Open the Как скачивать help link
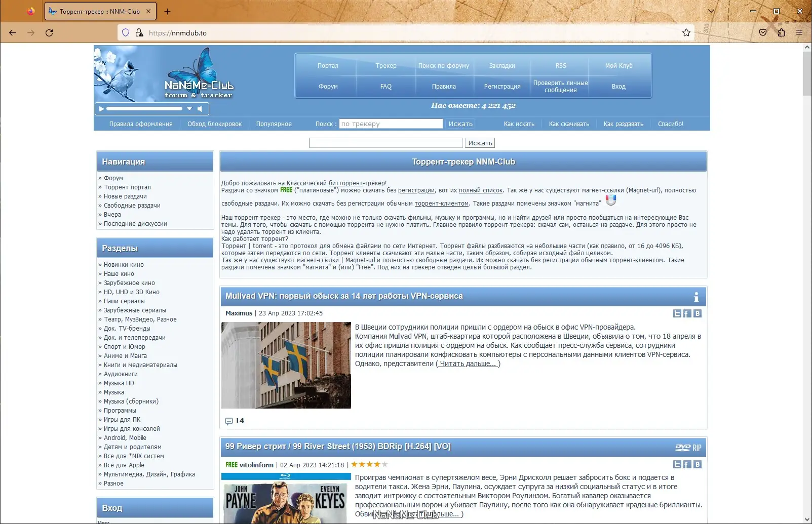This screenshot has width=812, height=524. 569,124
